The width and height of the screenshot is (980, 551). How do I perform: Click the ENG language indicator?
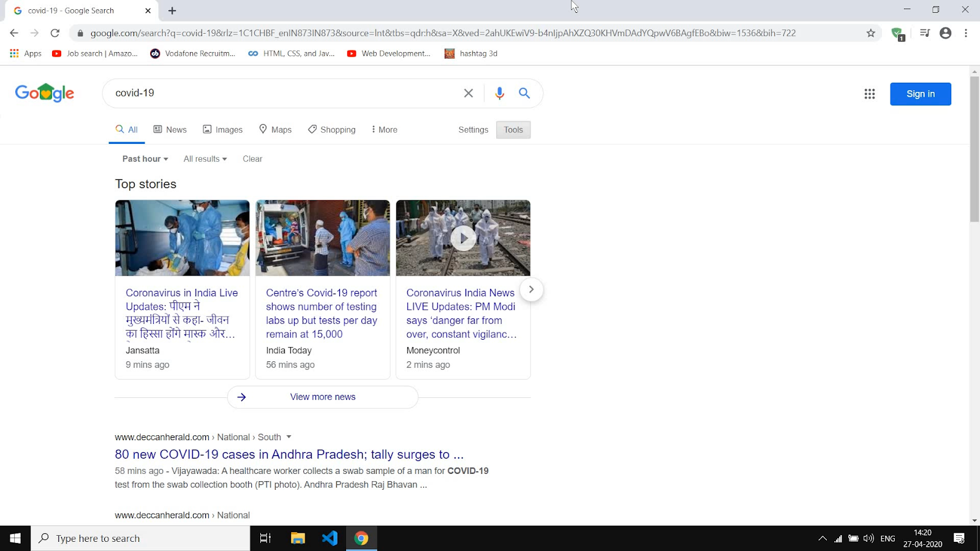(x=888, y=539)
